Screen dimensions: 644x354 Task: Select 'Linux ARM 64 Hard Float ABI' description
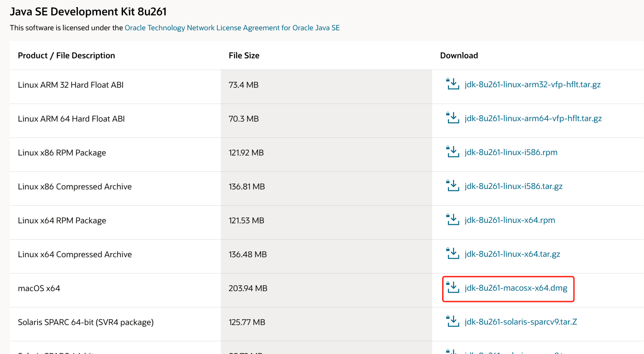click(x=72, y=118)
